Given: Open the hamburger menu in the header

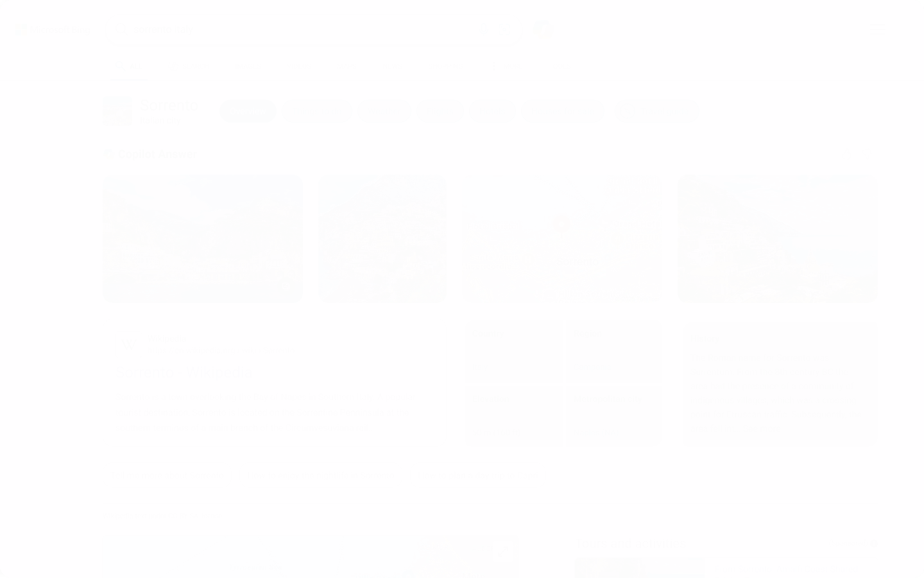Looking at the screenshot, I should (x=878, y=30).
